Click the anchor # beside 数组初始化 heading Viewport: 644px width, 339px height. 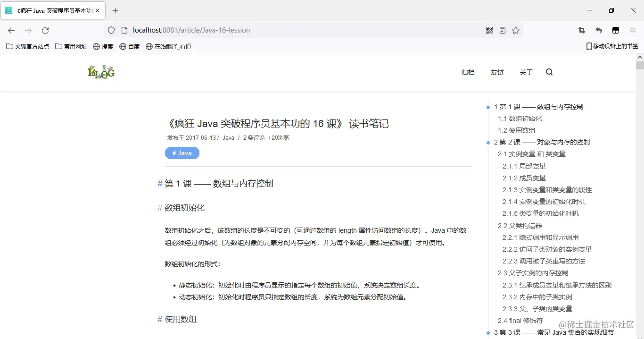tap(159, 207)
